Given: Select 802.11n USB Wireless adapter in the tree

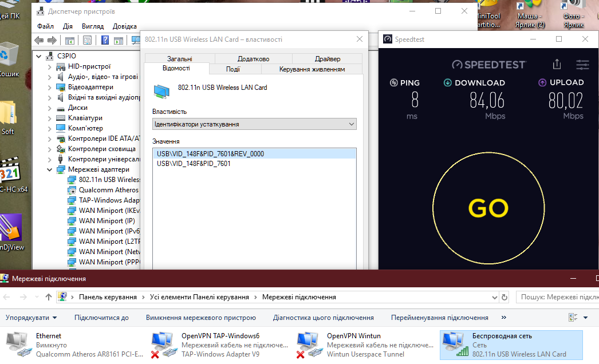Looking at the screenshot, I should tap(109, 180).
